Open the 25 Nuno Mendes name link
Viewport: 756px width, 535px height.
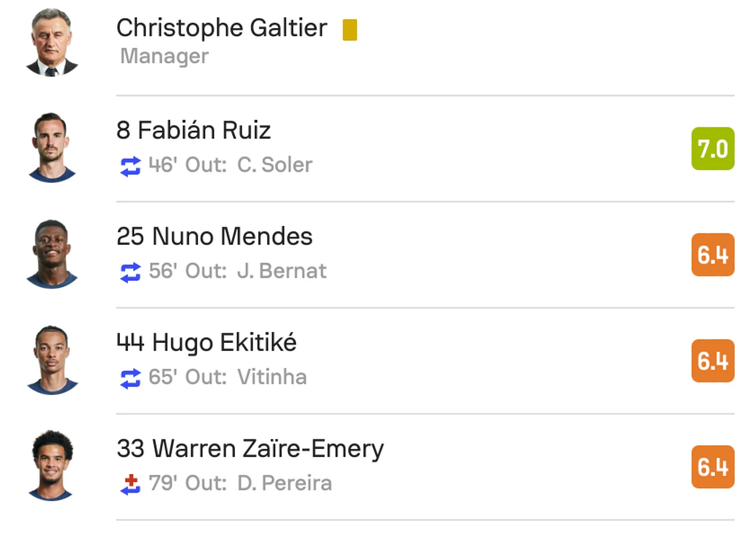(x=214, y=236)
